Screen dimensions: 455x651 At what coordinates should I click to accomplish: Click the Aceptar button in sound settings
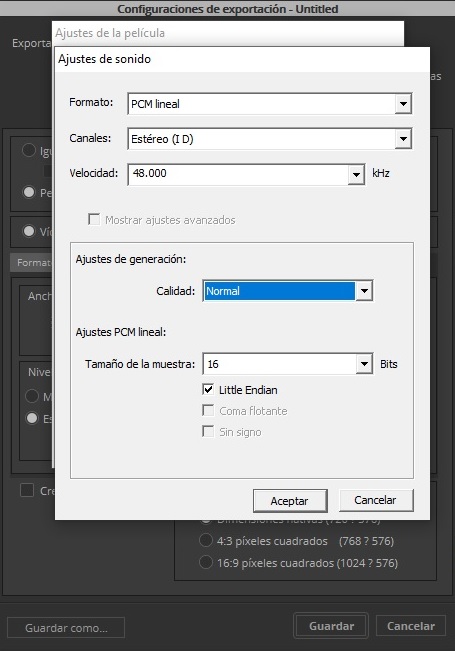[290, 501]
